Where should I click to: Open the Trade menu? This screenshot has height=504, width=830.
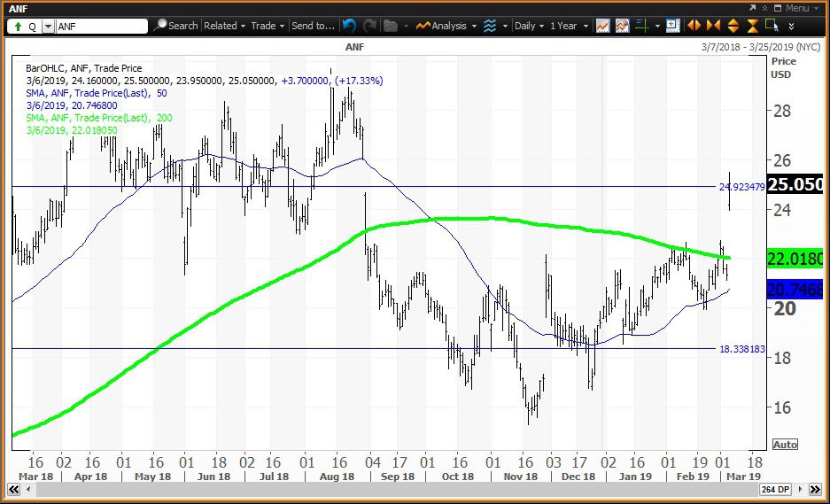267,26
